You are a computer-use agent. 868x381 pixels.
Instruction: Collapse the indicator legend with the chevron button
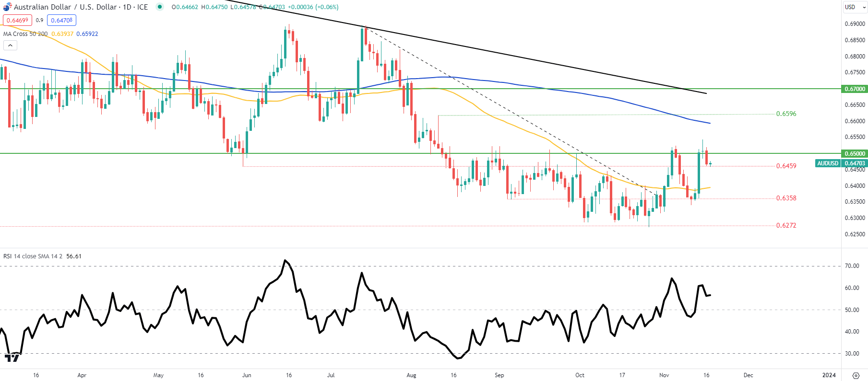10,46
